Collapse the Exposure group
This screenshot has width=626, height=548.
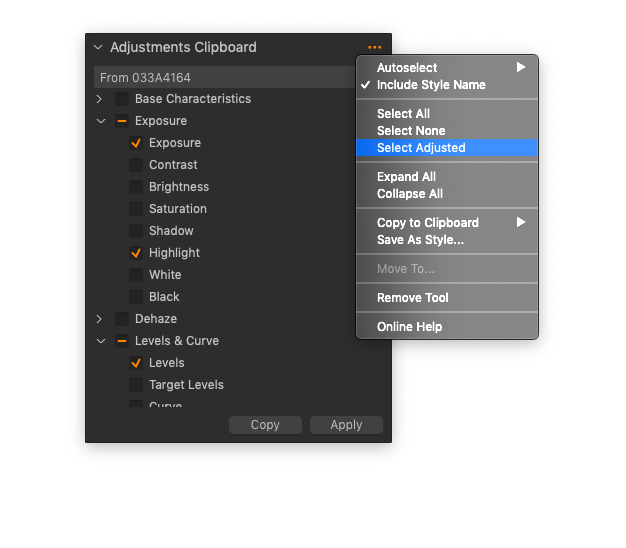pos(101,121)
